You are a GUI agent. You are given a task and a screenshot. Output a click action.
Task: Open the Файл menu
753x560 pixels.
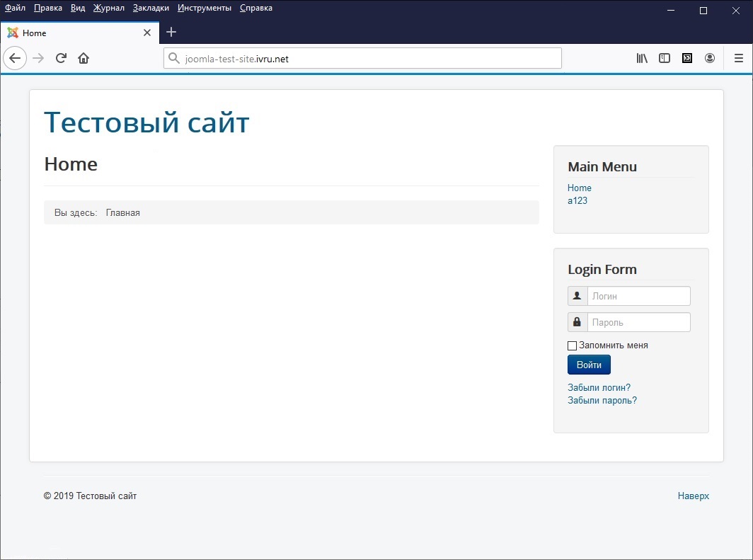16,8
